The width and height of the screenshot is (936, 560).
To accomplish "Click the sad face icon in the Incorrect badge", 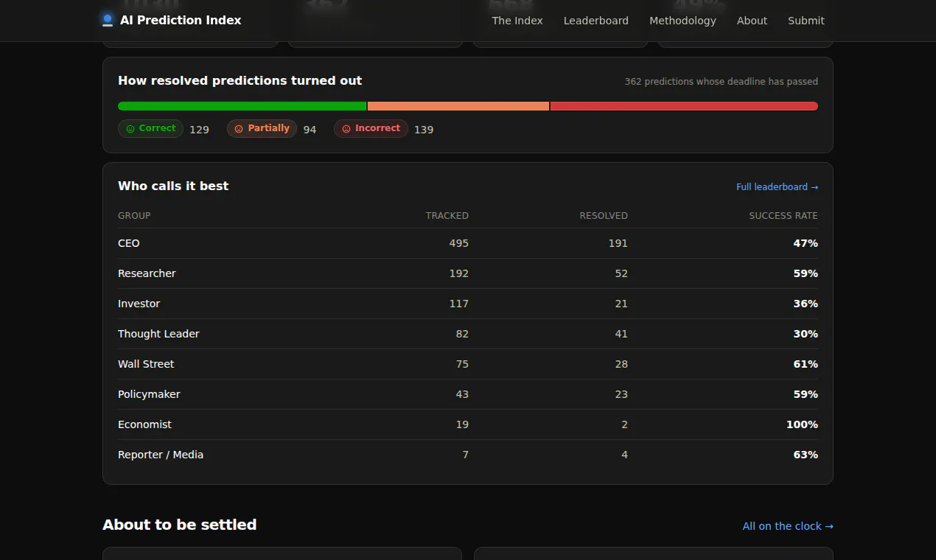I will pyautogui.click(x=346, y=129).
